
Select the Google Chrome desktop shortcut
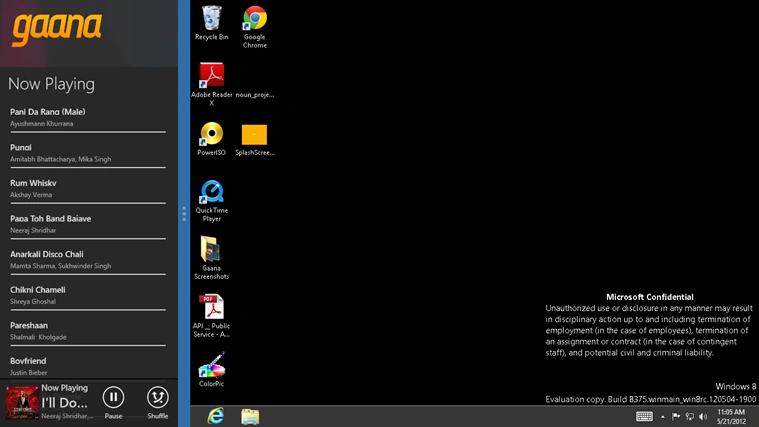coord(255,27)
